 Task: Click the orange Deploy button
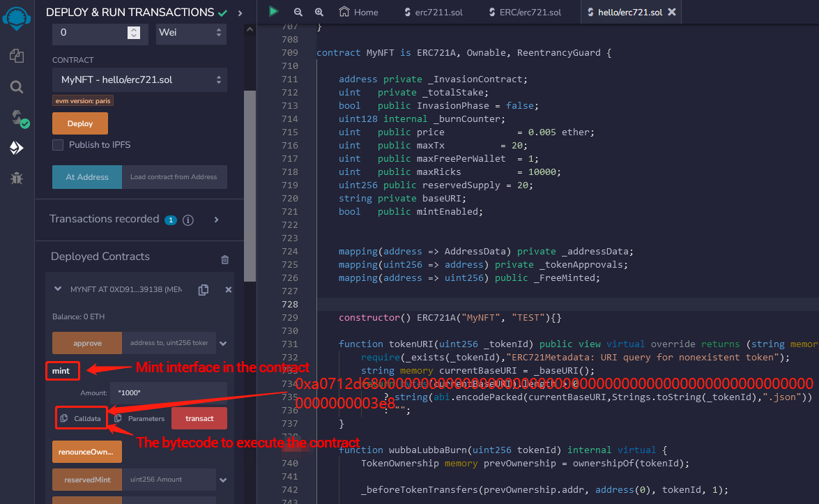tap(80, 124)
